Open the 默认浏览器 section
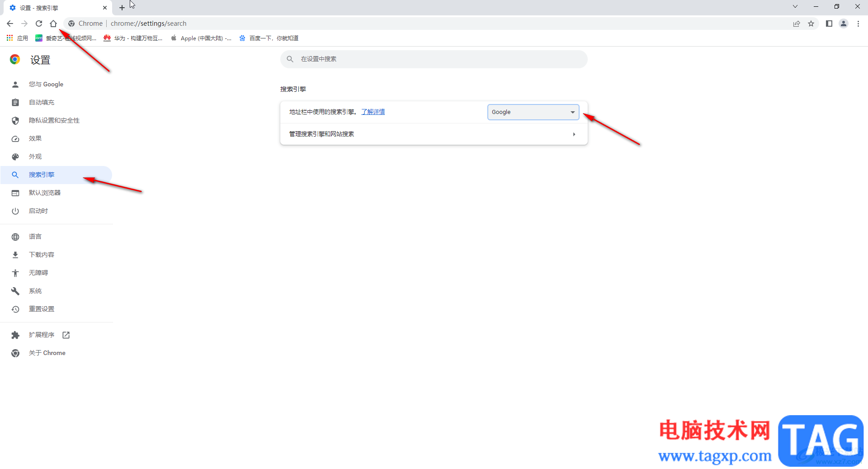The image size is (868, 469). pos(56,193)
